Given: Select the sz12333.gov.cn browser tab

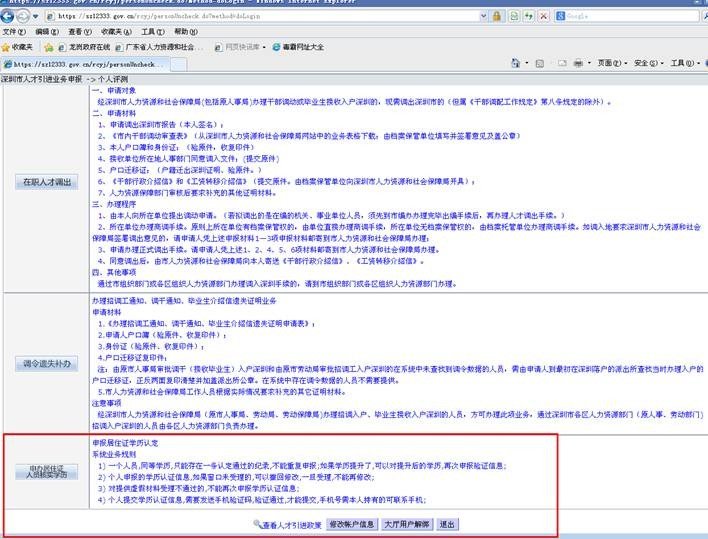Looking at the screenshot, I should click(85, 65).
